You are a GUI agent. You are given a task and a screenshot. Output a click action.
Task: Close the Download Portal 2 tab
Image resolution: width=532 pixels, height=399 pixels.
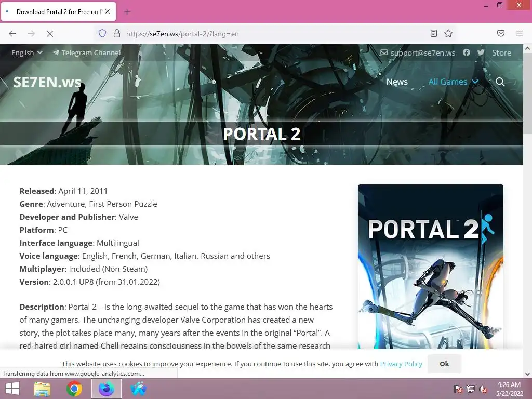(x=108, y=11)
